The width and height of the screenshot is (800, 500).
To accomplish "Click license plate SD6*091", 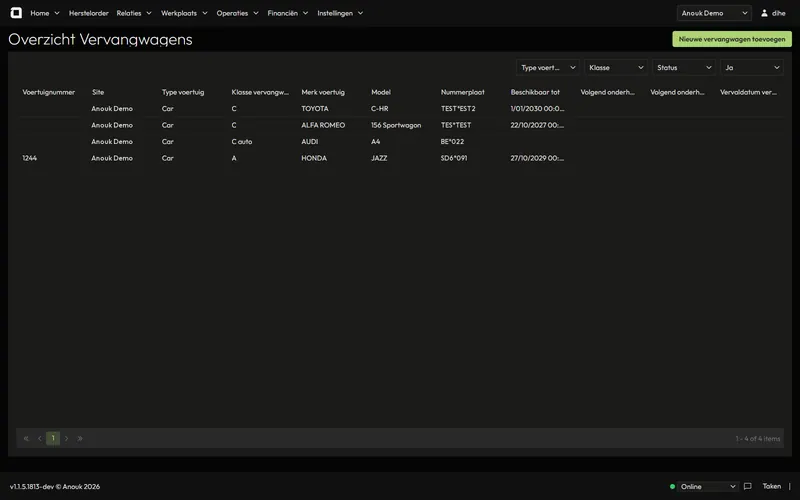I will (x=454, y=158).
